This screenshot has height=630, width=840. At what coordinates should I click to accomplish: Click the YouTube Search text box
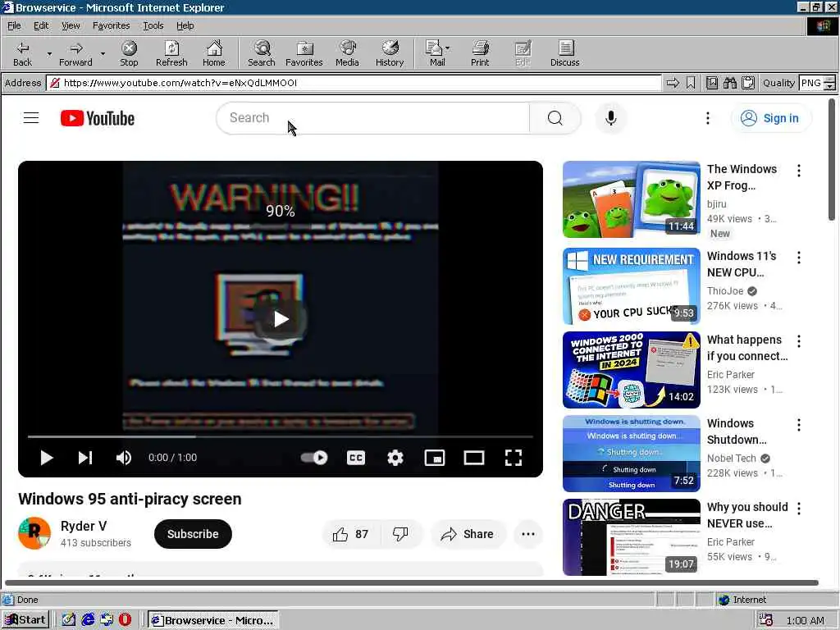tap(373, 118)
